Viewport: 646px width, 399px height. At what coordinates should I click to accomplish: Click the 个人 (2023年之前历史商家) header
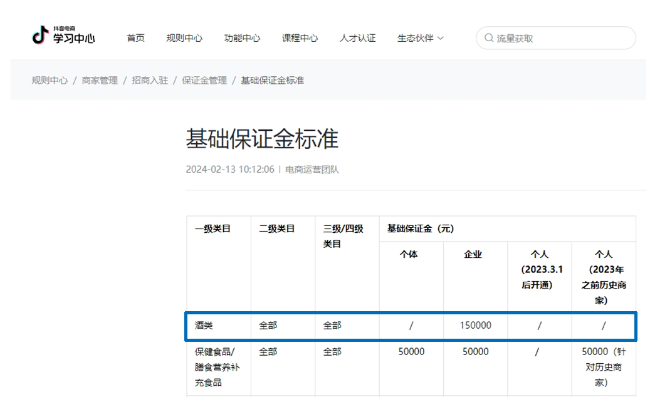coord(604,277)
